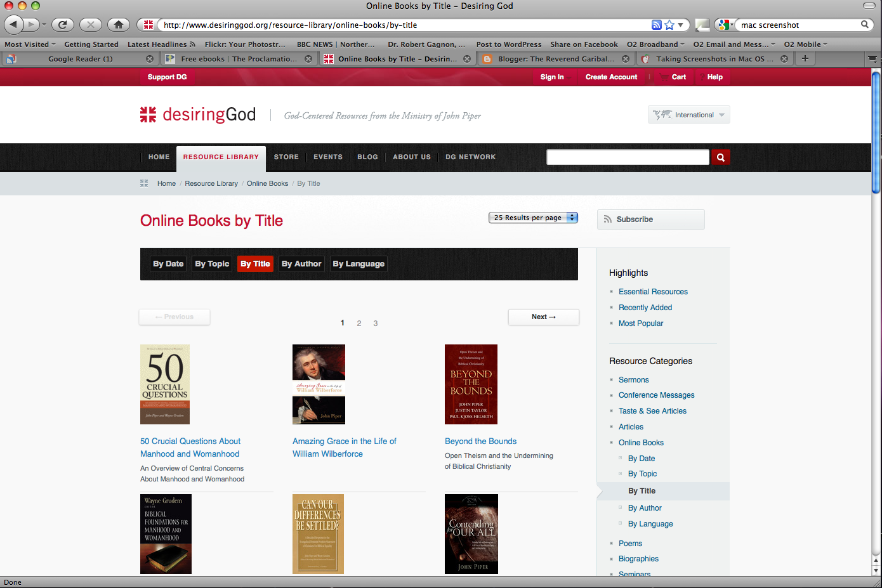
Task: Click the breadcrumb desiringGod mark icon
Action: click(144, 183)
